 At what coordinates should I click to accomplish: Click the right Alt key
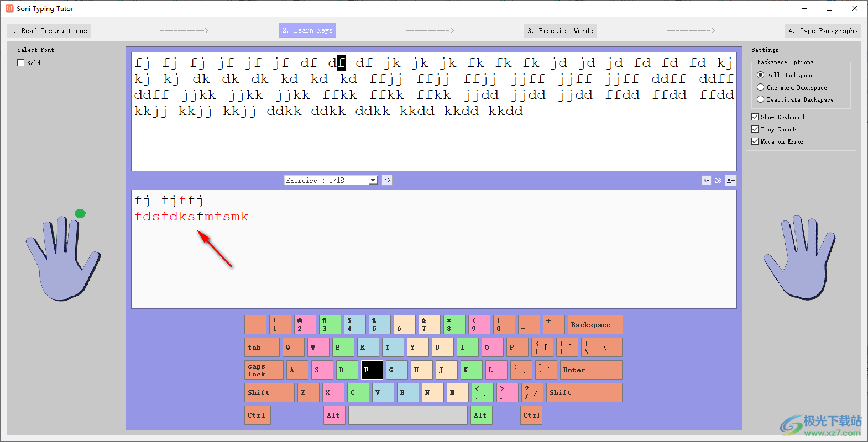point(482,415)
